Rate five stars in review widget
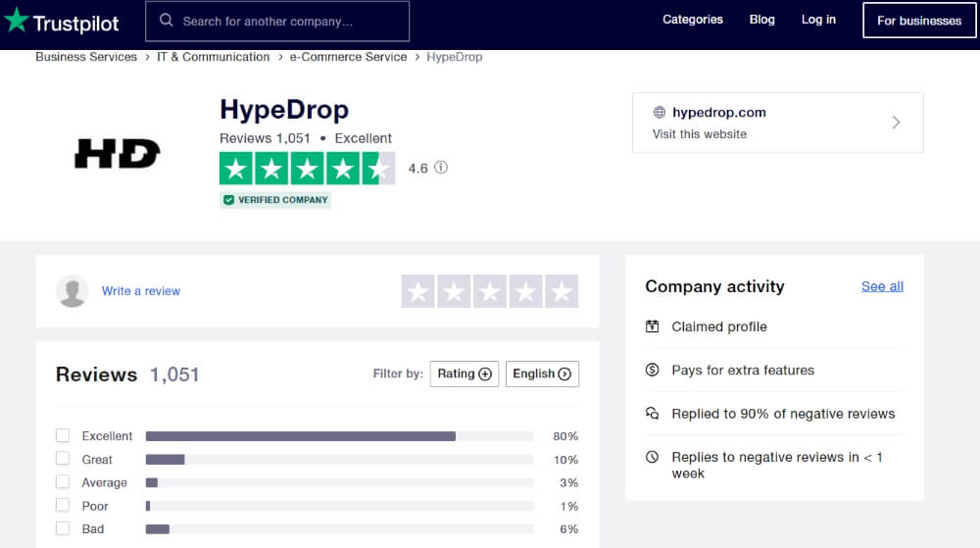980x548 pixels. click(562, 291)
